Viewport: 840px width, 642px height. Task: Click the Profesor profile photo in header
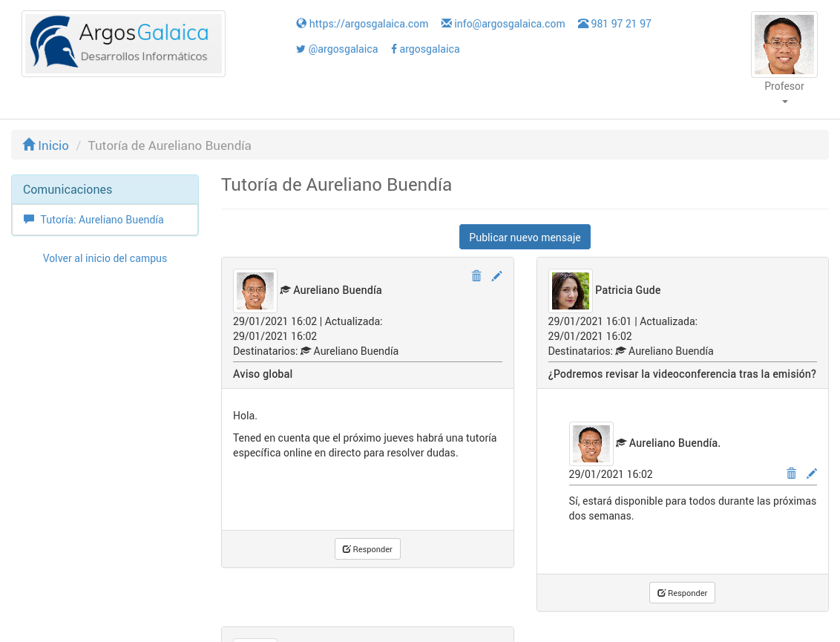click(784, 45)
